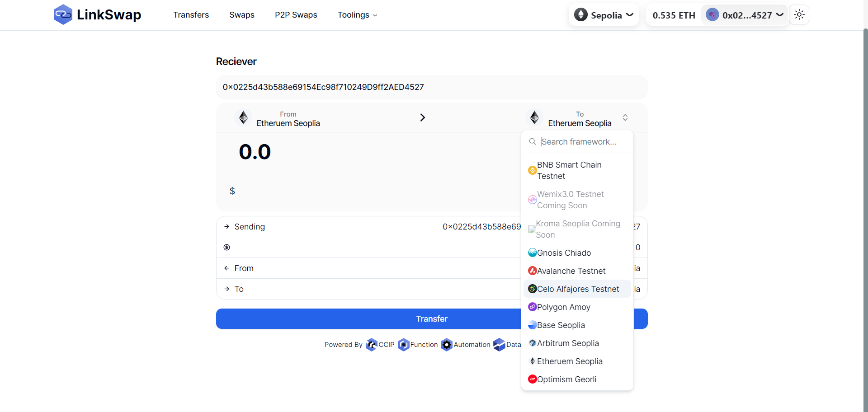Click the 0.535 ETH balance
868x412 pixels.
tap(674, 15)
